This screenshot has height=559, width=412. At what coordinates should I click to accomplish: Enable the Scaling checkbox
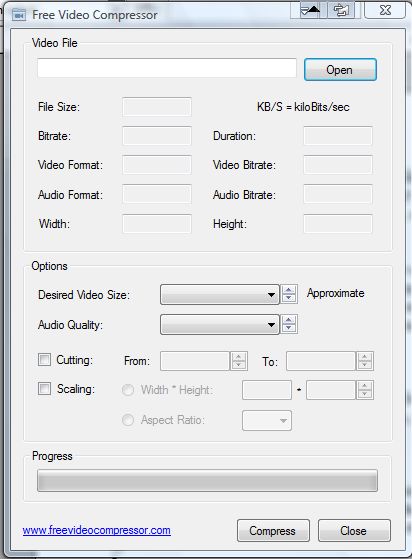click(45, 388)
